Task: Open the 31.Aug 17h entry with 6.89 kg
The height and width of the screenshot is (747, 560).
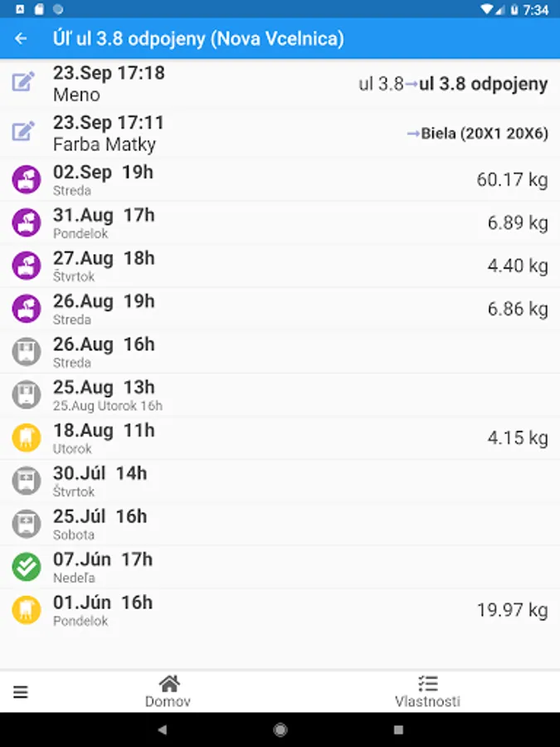Action: click(x=280, y=223)
